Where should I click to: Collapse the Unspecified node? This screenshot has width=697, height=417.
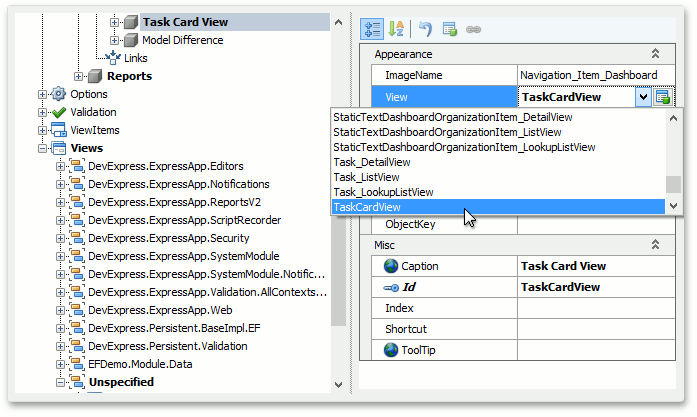(x=60, y=382)
